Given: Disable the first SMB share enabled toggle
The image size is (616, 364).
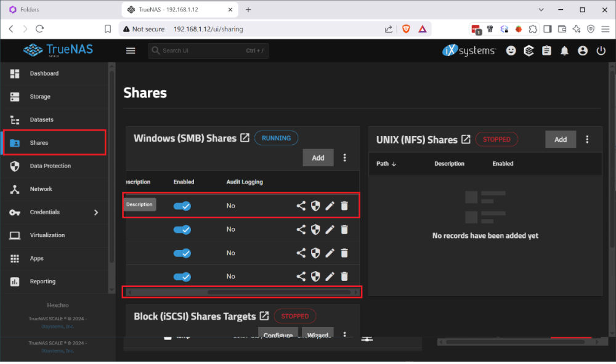Looking at the screenshot, I should 182,206.
